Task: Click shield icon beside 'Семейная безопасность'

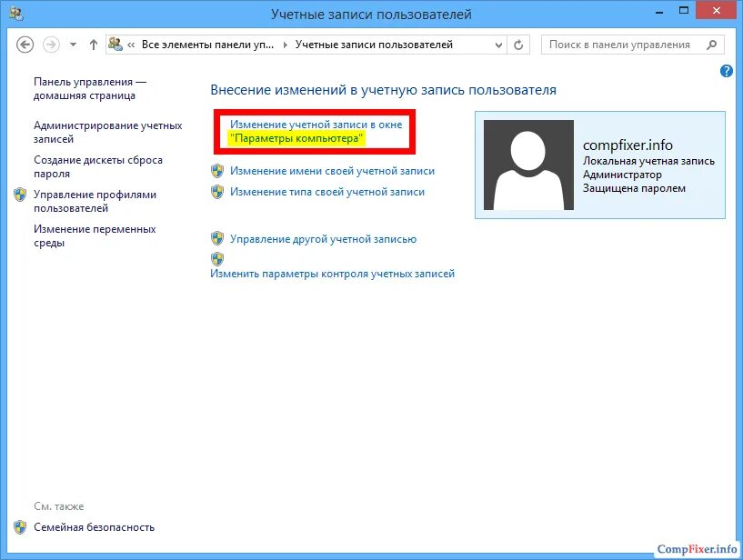Action: [x=20, y=527]
